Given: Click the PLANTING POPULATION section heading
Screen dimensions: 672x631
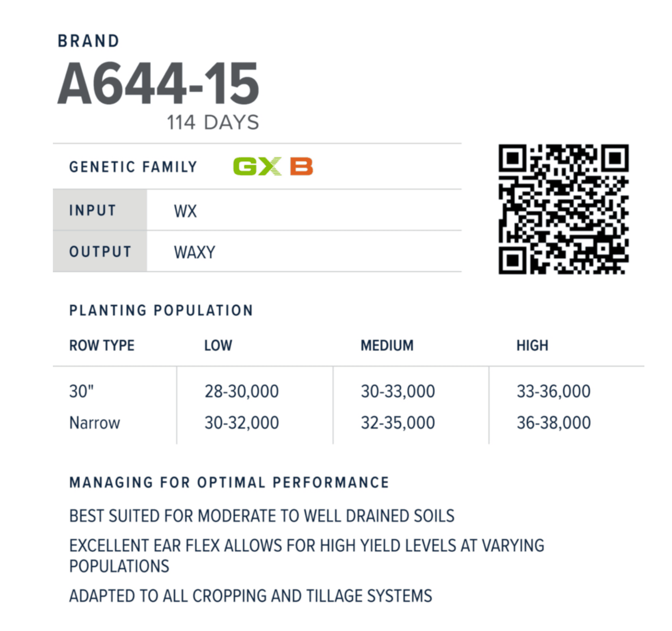Looking at the screenshot, I should point(161,311).
